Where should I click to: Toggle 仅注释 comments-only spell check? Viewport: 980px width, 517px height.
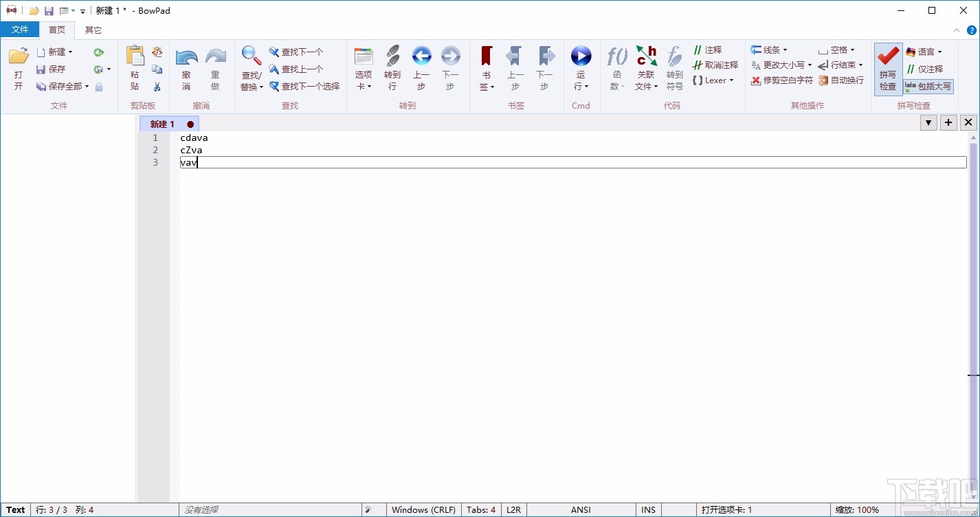click(x=924, y=69)
